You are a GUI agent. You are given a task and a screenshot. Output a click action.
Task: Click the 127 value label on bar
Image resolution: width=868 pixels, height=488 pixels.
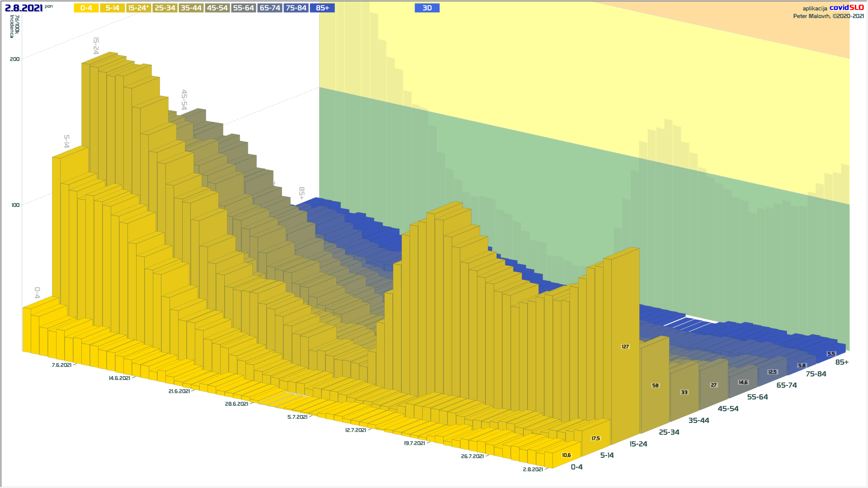pos(625,347)
